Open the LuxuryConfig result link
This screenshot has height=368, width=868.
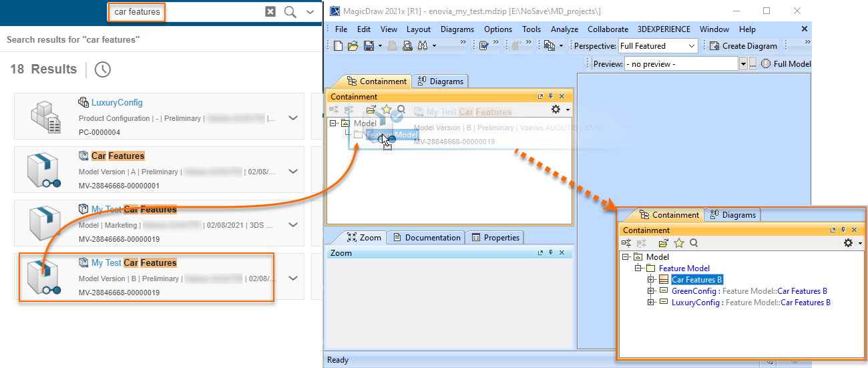[117, 102]
